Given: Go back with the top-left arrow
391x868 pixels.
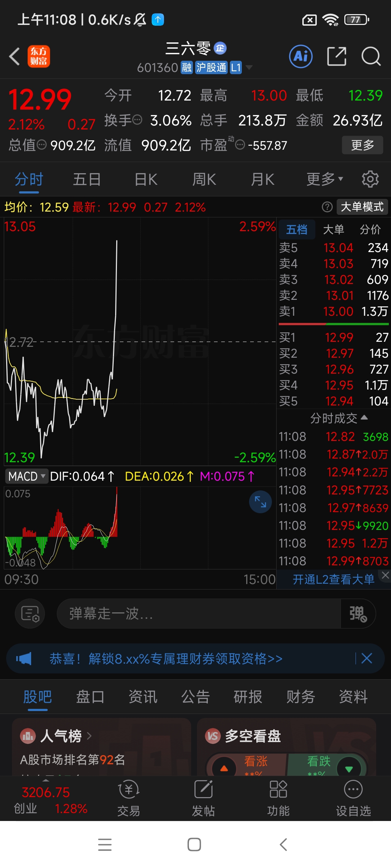Looking at the screenshot, I should click(x=14, y=57).
